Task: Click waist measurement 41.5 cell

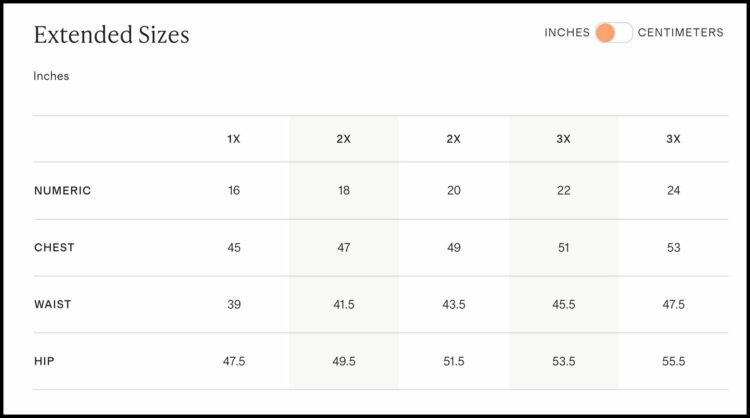Action: [344, 305]
